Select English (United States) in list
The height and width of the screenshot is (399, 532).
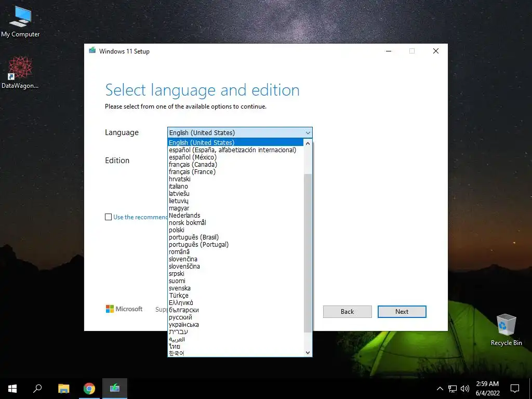pos(235,142)
